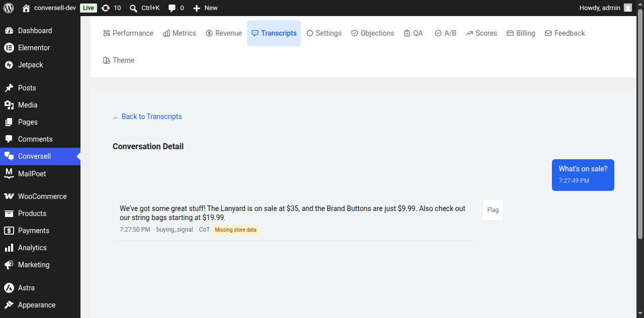
Task: Click the 7:27:49 PM timestamp
Action: pos(574,181)
